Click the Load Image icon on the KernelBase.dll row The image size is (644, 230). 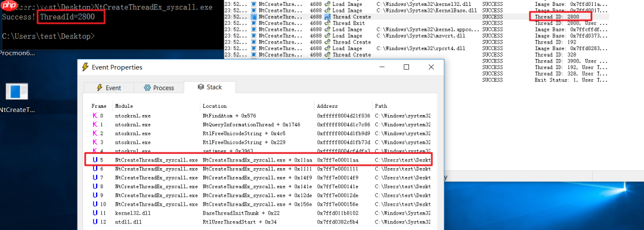point(327,10)
